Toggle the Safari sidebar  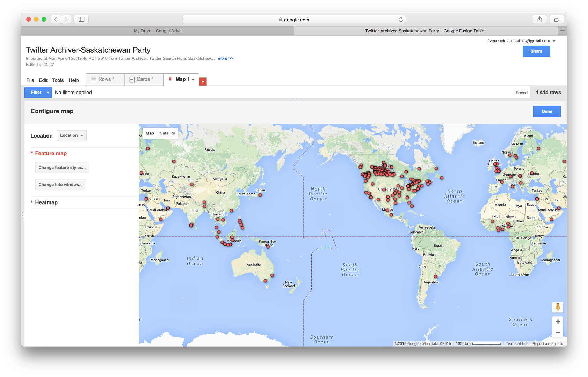pyautogui.click(x=81, y=19)
